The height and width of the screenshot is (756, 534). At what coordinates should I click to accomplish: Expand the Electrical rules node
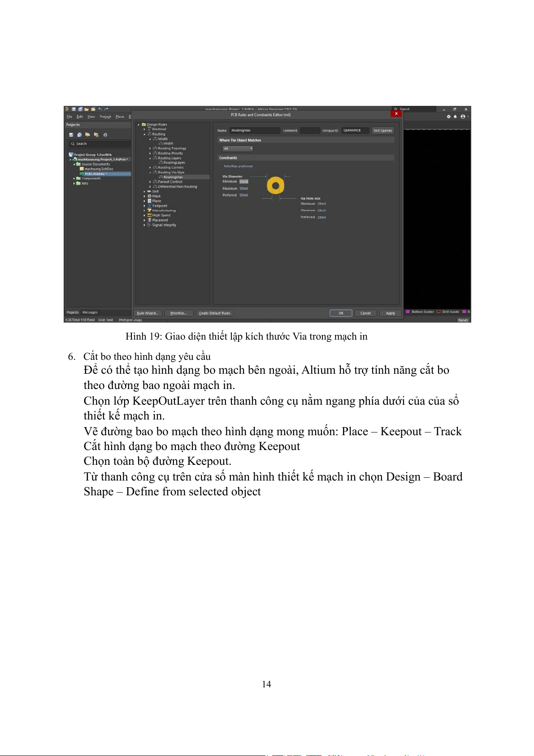click(144, 129)
